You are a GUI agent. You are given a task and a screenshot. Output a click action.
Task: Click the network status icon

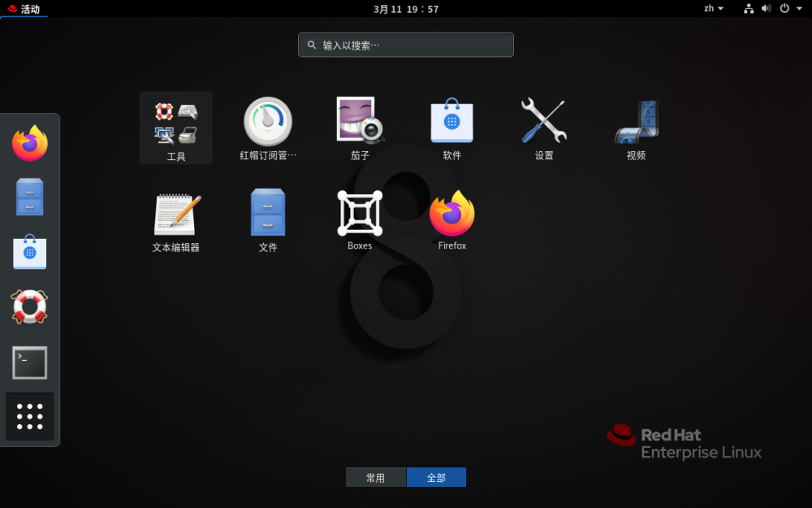(x=749, y=8)
